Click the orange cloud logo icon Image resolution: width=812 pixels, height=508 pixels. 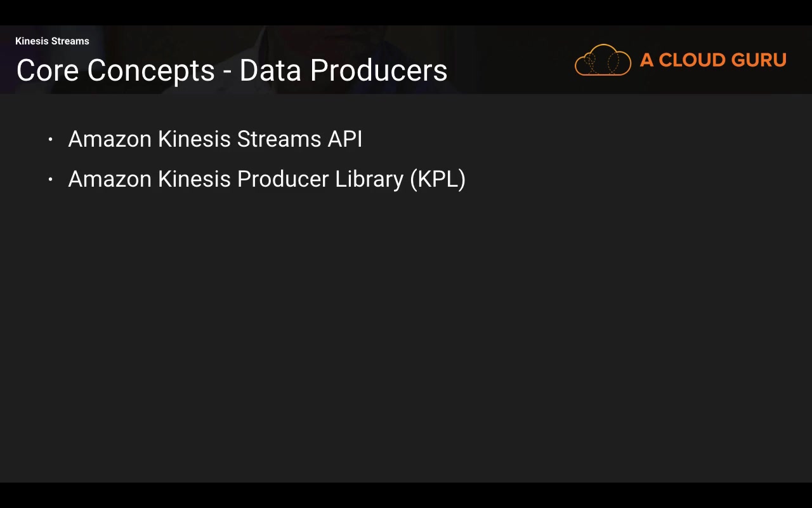click(603, 60)
